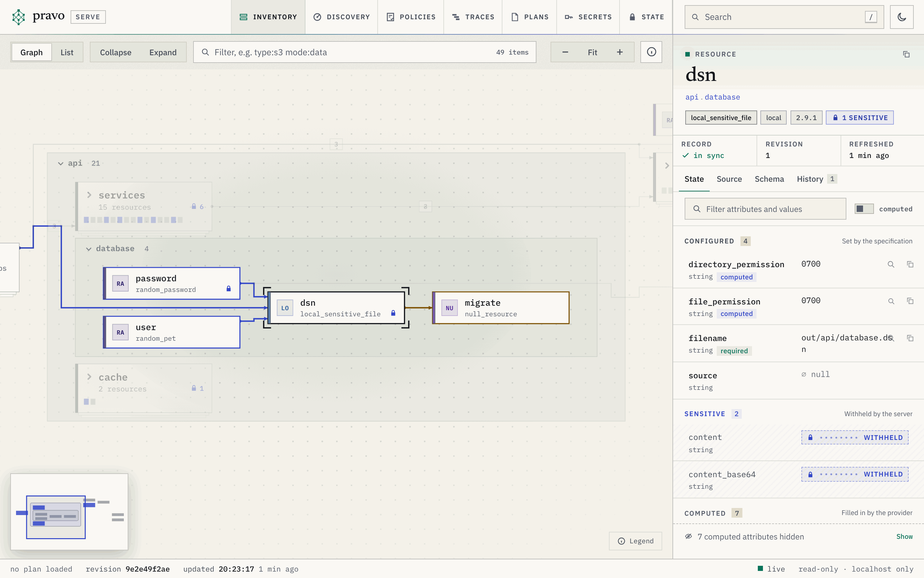Screen dimensions: 924x578
Task: Copy resource name icon beside RESOURCE
Action: pyautogui.click(x=906, y=54)
